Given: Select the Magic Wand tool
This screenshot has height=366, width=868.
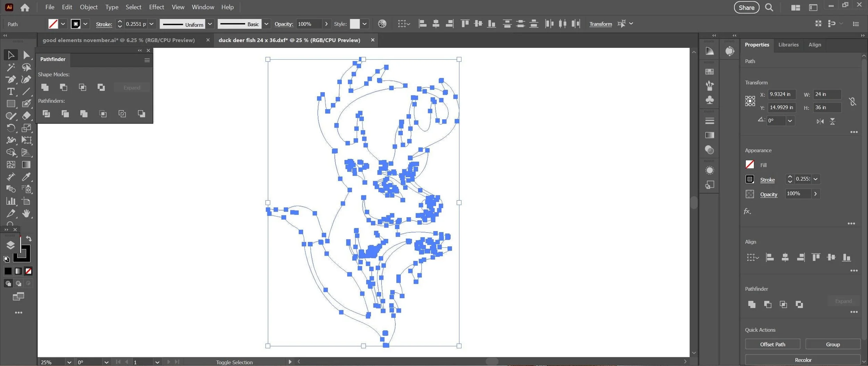Looking at the screenshot, I should point(10,67).
